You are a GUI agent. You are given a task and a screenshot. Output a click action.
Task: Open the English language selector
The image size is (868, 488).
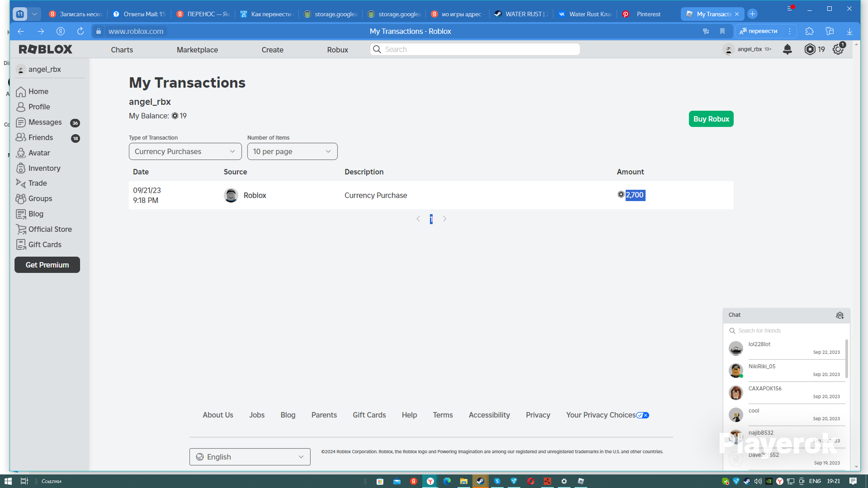click(x=250, y=457)
